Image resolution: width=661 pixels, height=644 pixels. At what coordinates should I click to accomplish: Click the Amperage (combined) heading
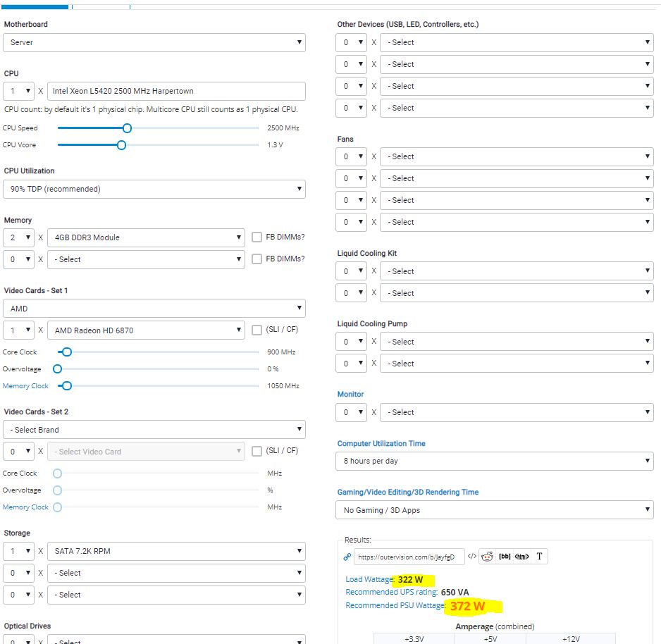tap(495, 626)
